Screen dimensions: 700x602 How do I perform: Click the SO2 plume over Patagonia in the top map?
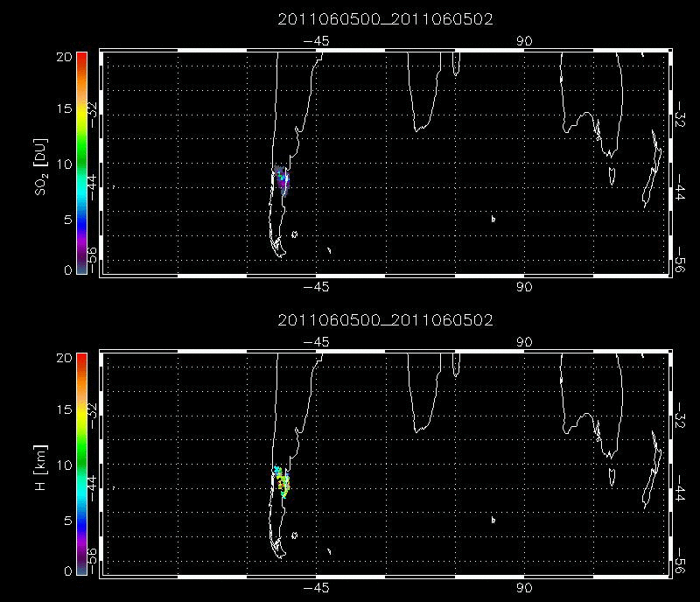coord(280,179)
